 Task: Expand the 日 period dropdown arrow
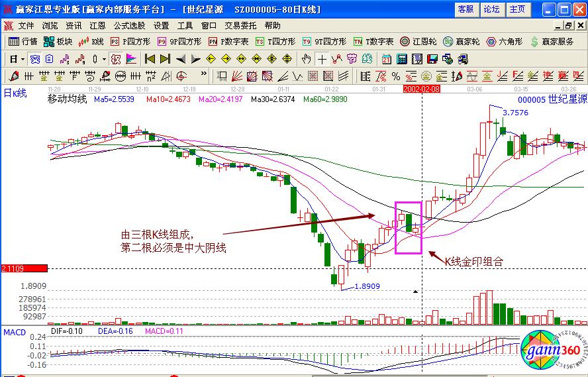(23, 59)
